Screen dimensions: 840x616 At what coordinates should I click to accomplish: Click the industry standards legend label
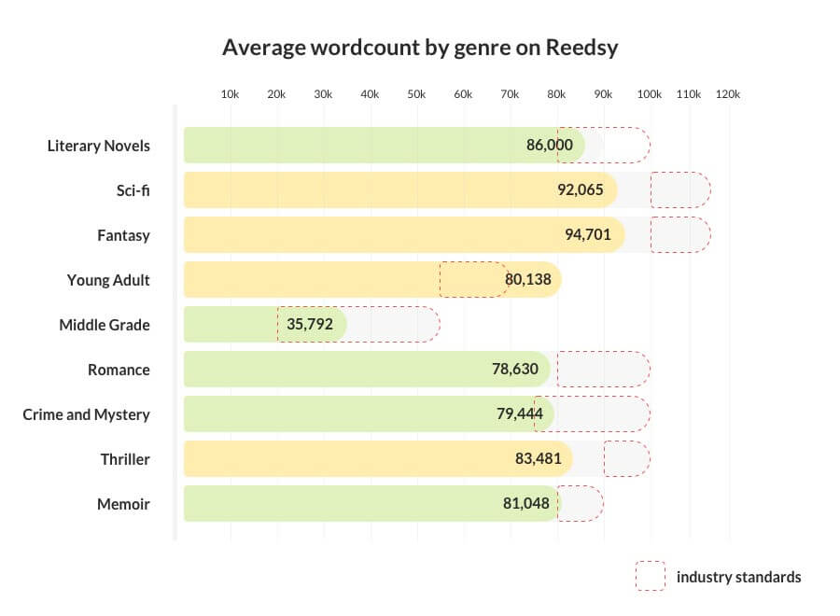(x=739, y=577)
